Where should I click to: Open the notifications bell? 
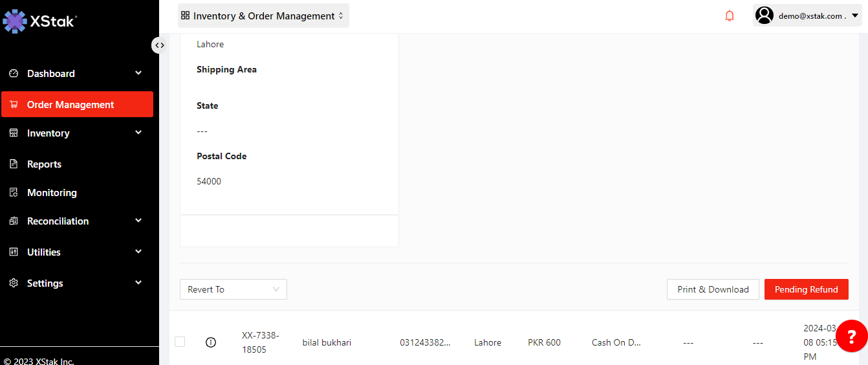[x=730, y=16]
